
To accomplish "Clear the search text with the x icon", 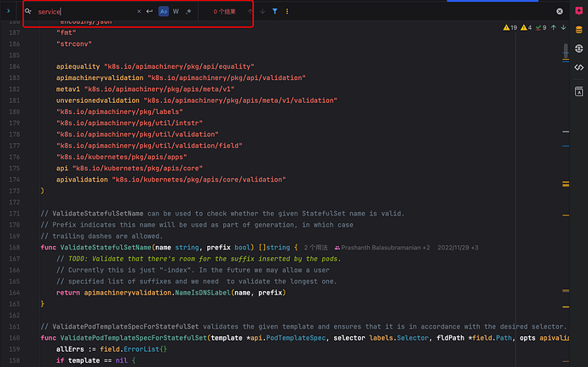I will point(139,11).
